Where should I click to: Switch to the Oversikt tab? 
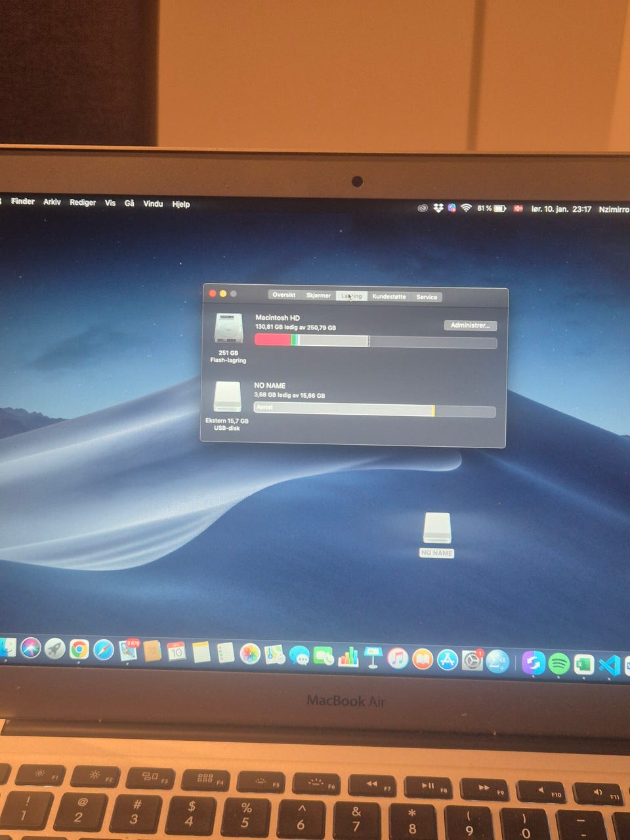point(284,295)
